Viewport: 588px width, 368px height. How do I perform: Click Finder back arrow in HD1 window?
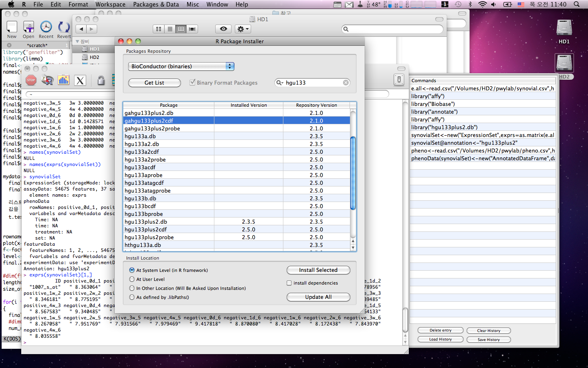pos(81,29)
